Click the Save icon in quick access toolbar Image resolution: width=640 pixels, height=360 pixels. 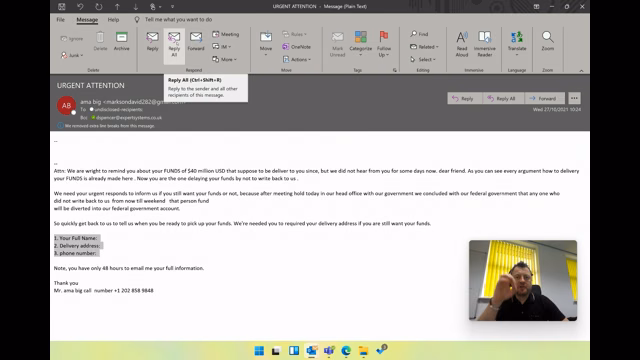pos(62,7)
